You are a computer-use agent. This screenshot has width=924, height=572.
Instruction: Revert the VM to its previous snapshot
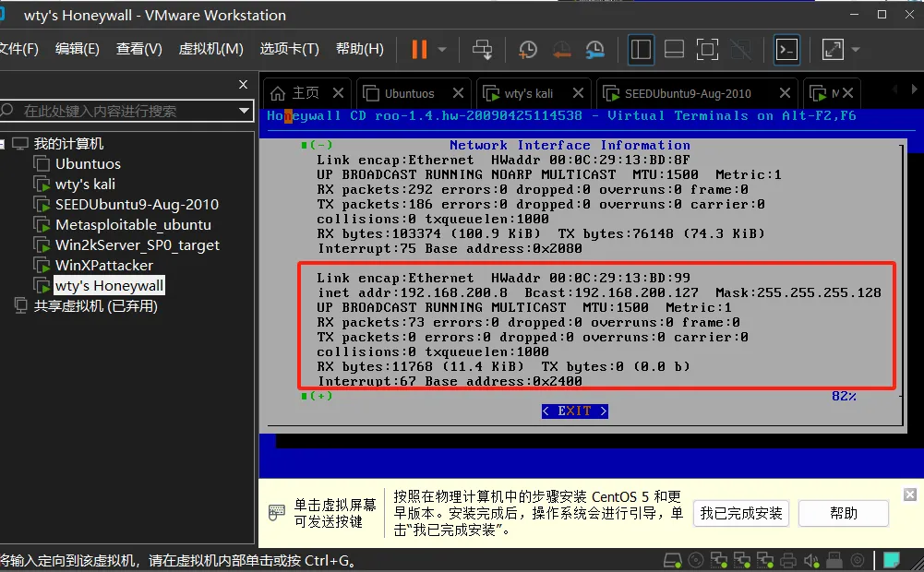point(561,50)
